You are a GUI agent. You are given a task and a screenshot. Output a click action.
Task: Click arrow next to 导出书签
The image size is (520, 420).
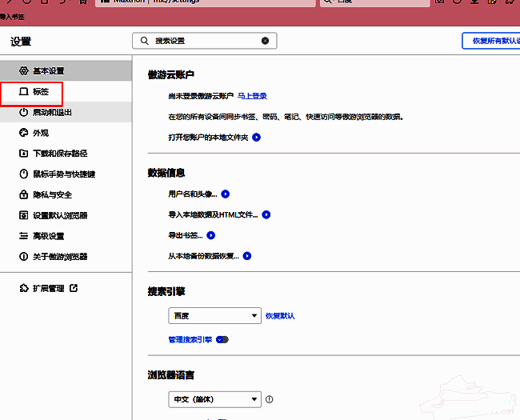pyautogui.click(x=212, y=236)
